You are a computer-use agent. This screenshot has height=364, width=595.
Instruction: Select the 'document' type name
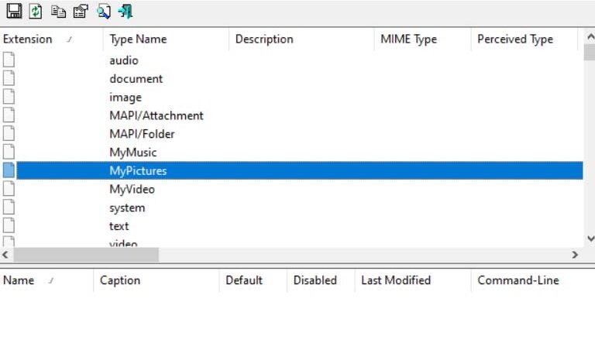point(136,79)
